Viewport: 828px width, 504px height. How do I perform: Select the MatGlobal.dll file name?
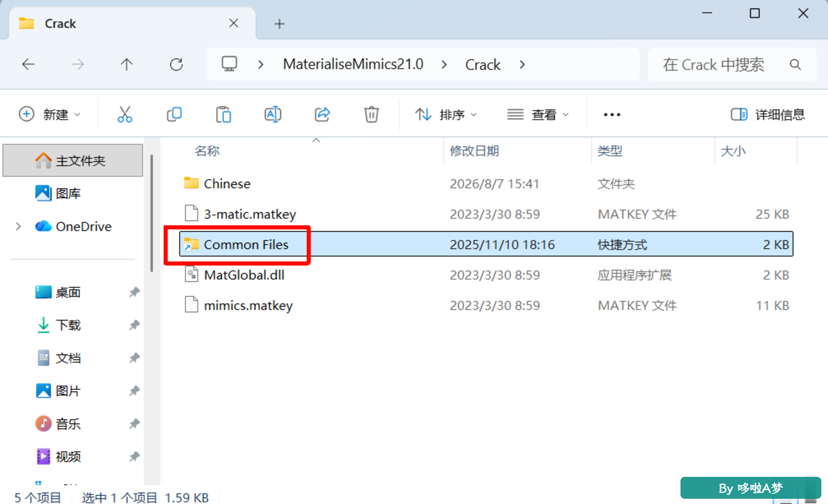pyautogui.click(x=244, y=275)
